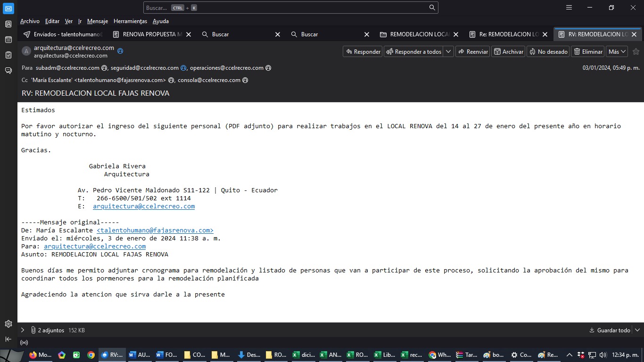Click Responder a todos button
644x362 pixels.
[x=414, y=51]
